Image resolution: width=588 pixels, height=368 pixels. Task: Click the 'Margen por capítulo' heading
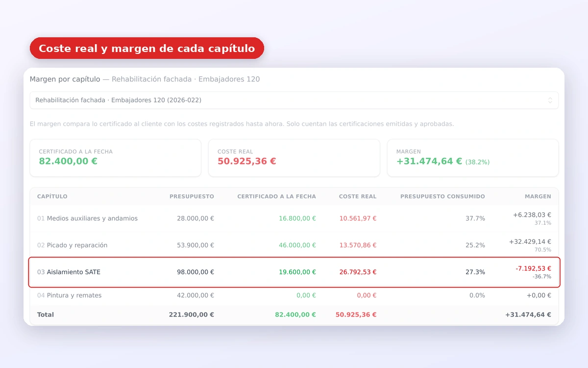pos(65,79)
